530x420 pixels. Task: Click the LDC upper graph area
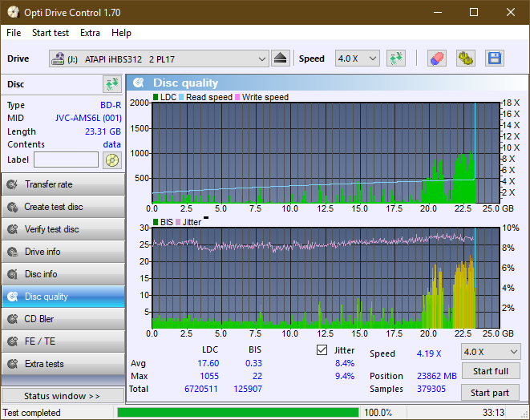coord(326,153)
